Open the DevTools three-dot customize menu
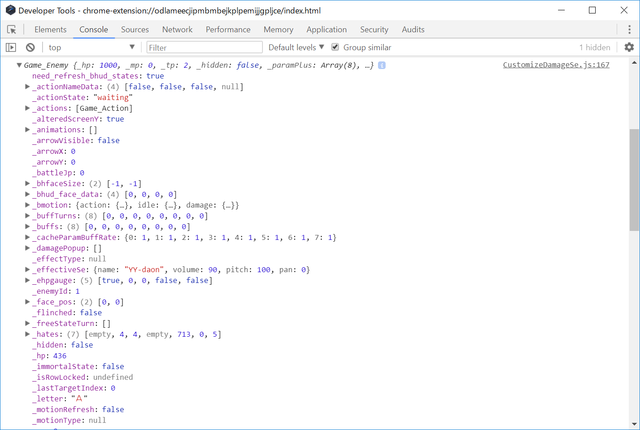This screenshot has height=430, width=640. pos(629,29)
